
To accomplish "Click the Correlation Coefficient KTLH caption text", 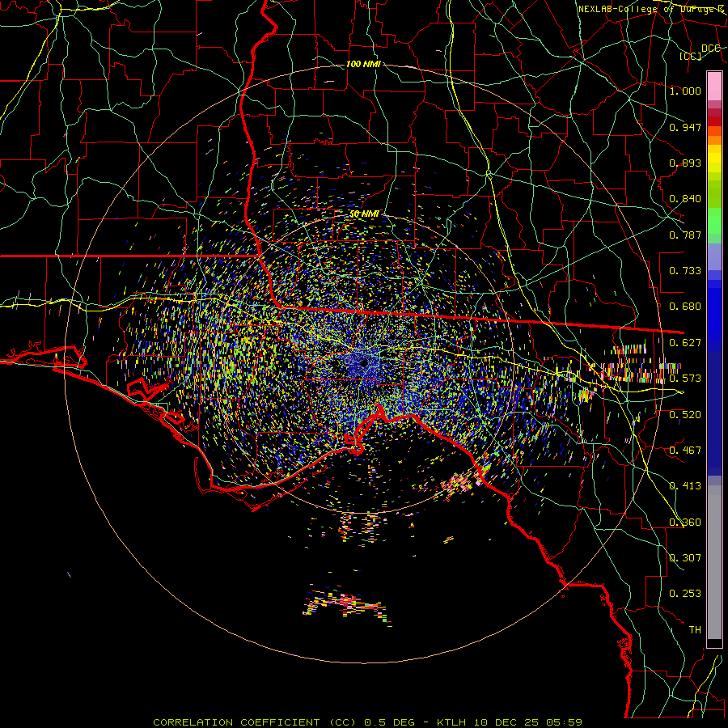I will pyautogui.click(x=367, y=722).
